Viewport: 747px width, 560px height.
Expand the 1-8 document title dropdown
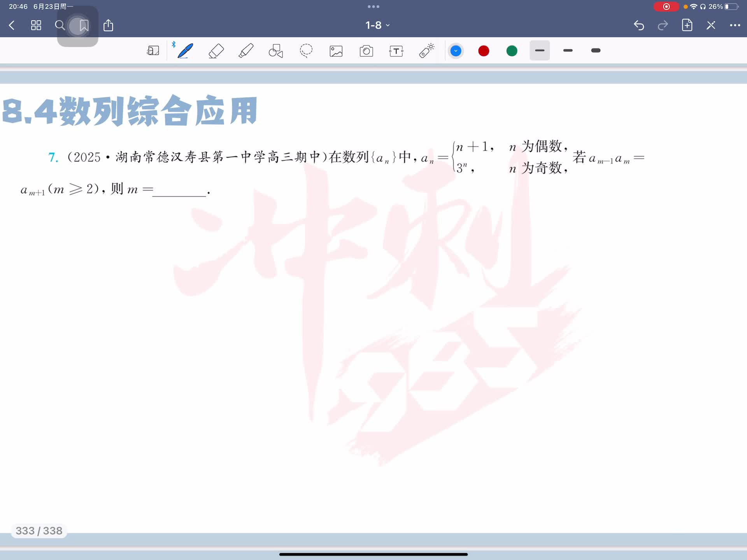[x=377, y=25]
